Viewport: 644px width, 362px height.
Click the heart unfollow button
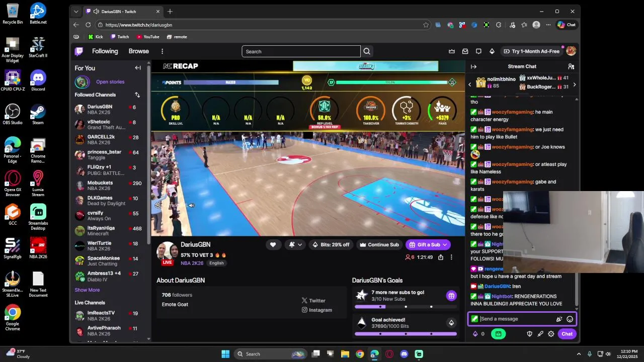[273, 245]
